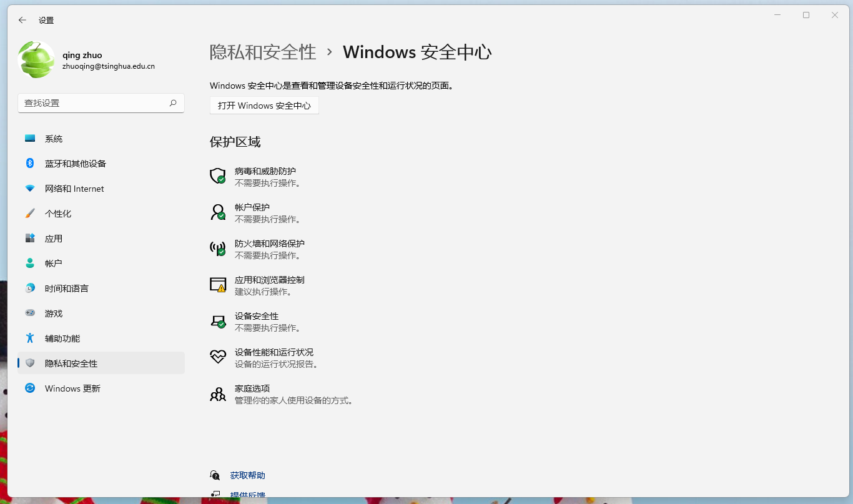Click the paintbrush icon for 个性化
The width and height of the screenshot is (853, 504).
[x=30, y=214]
